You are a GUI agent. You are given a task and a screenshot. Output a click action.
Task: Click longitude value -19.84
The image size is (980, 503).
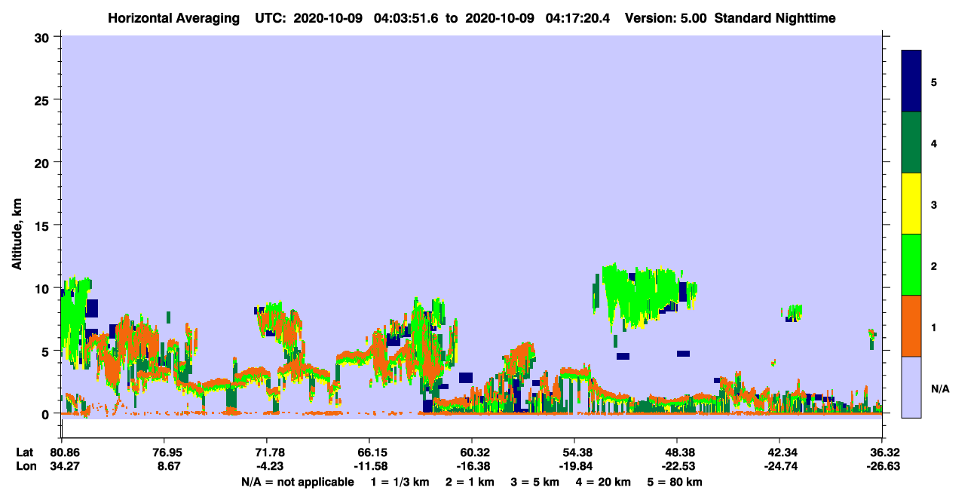coord(574,467)
